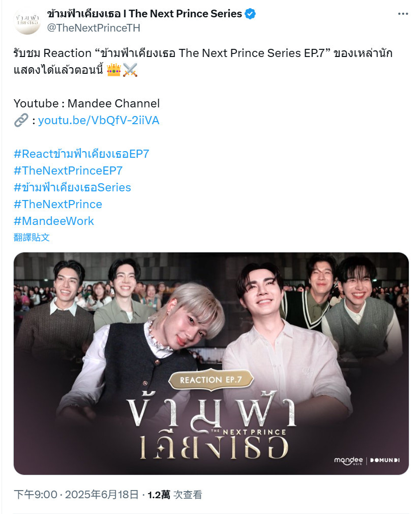Click the Mandee Domundi logo in image
420x514 pixels.
click(367, 460)
